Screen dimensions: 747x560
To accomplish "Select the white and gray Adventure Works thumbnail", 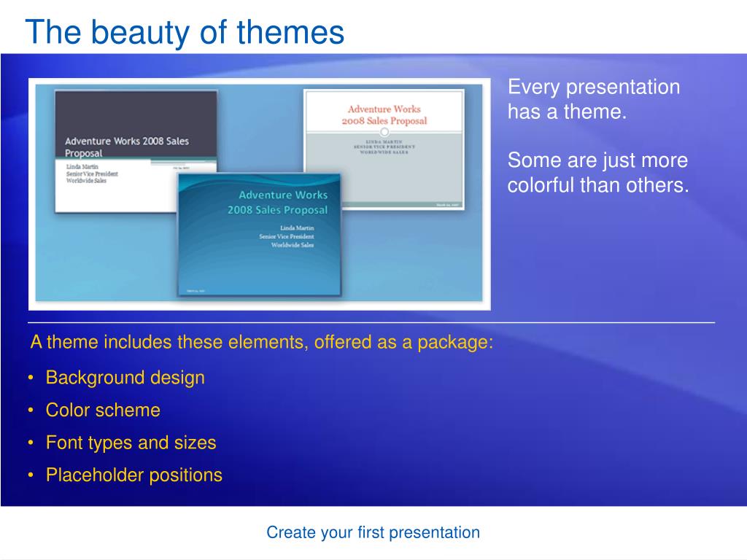I will [x=384, y=149].
